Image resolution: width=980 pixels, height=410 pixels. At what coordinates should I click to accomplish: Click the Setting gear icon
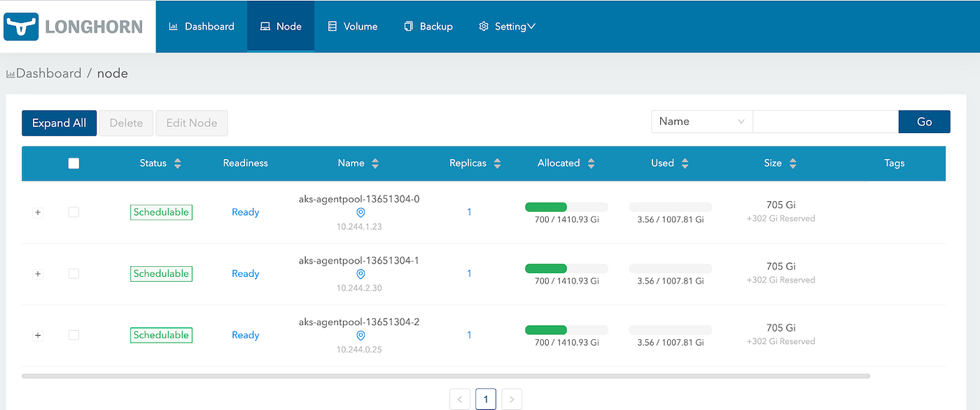click(484, 27)
